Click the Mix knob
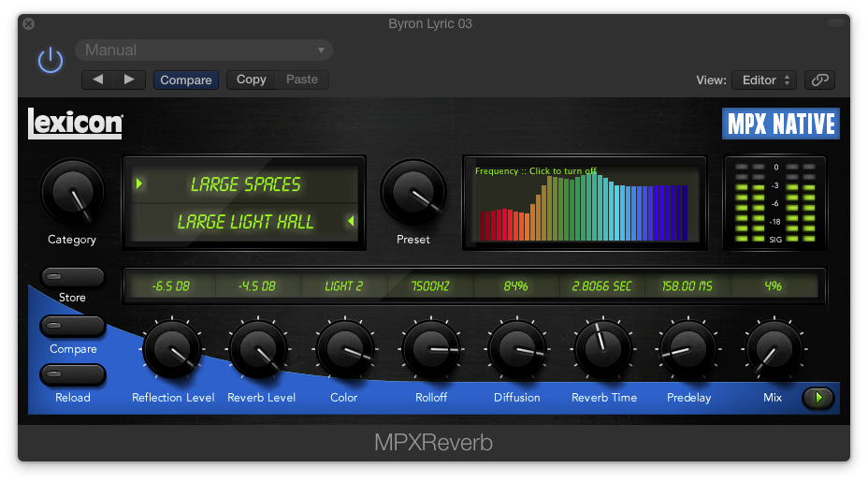This screenshot has width=868, height=483. 774,349
